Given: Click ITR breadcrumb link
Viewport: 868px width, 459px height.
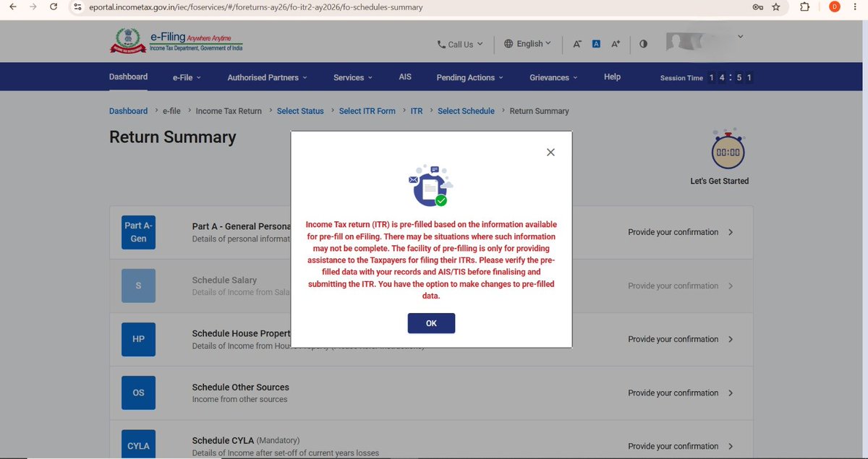Looking at the screenshot, I should click(x=417, y=111).
